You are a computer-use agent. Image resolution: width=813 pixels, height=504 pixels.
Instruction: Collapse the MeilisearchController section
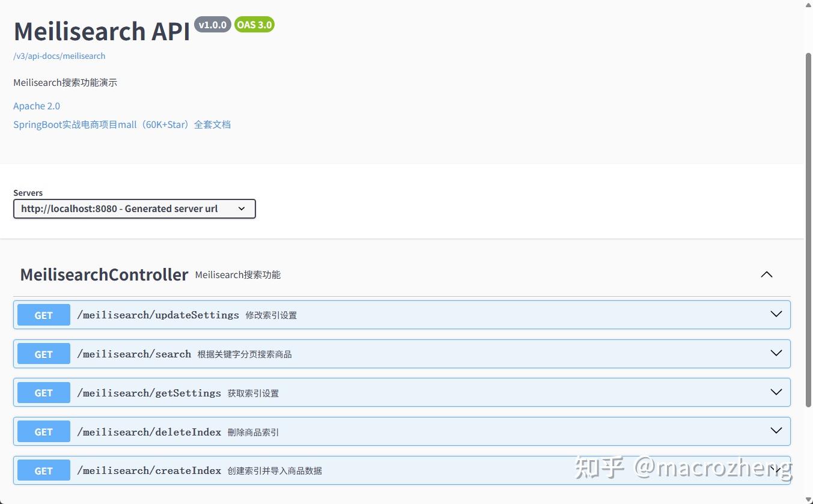(766, 275)
